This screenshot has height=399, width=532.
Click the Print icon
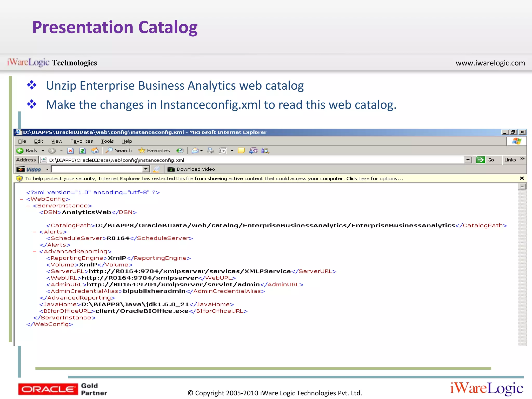[211, 151]
